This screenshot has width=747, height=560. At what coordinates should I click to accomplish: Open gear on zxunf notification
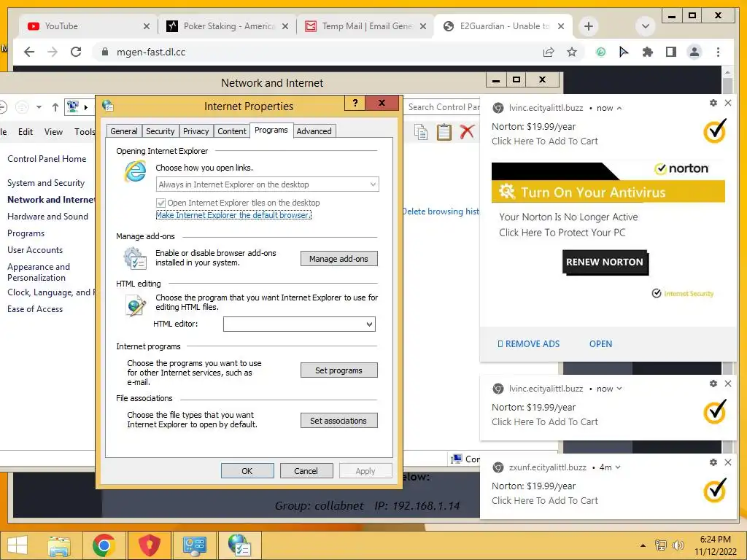713,462
